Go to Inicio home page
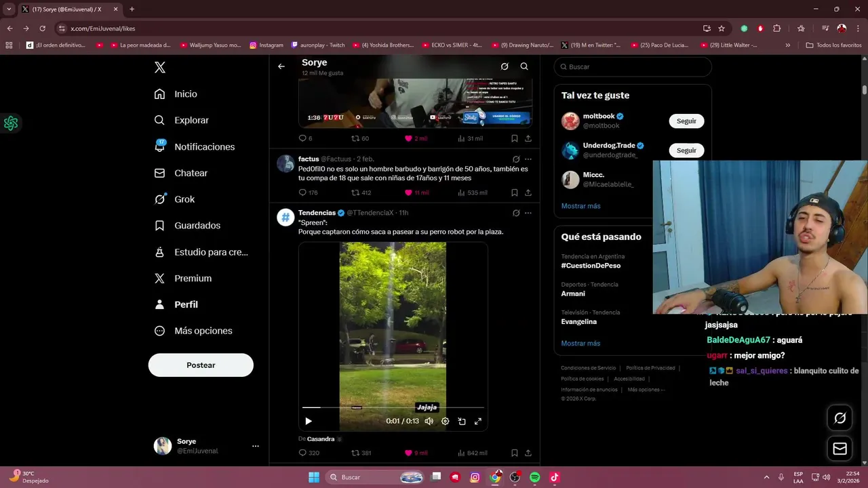868x488 pixels. (176, 94)
